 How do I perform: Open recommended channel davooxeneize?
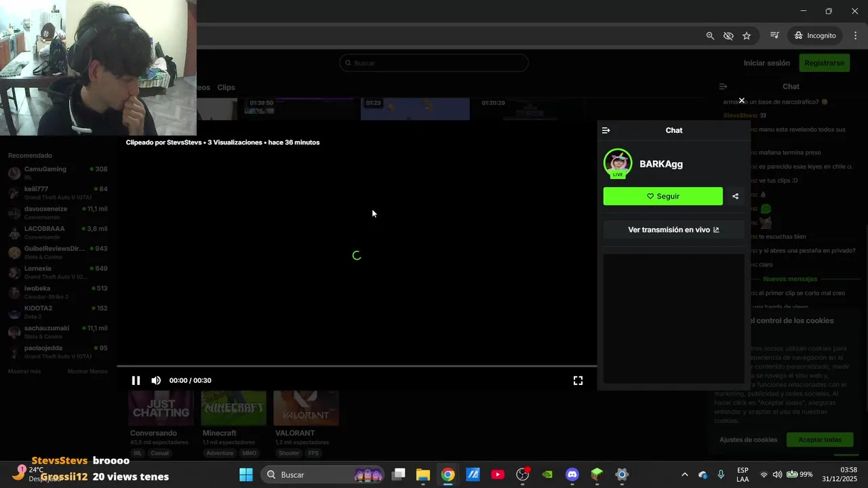[58, 213]
